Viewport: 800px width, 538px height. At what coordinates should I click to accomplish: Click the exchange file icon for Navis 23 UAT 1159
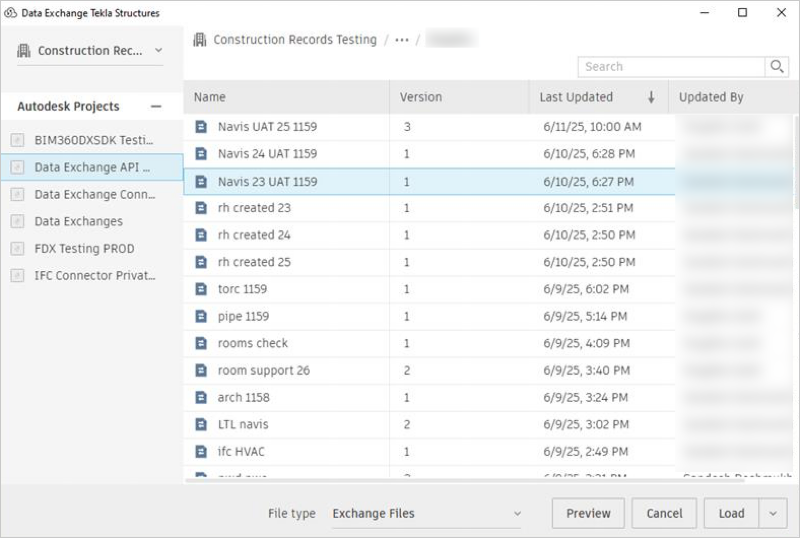coord(202,182)
